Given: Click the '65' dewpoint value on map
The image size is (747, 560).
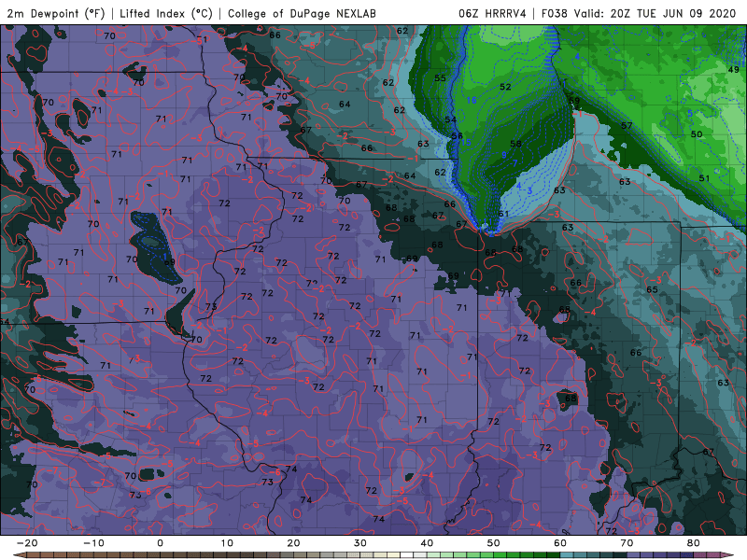Looking at the screenshot, I should pyautogui.click(x=652, y=289).
